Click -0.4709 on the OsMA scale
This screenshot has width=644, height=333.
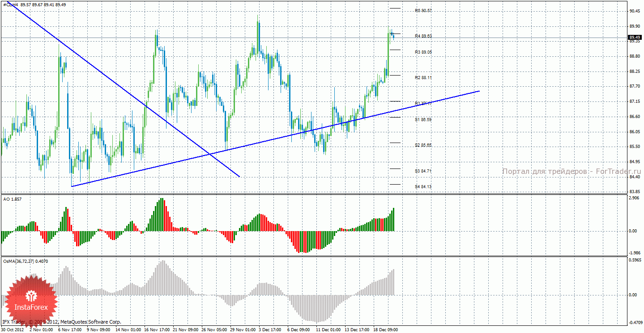coord(635,322)
